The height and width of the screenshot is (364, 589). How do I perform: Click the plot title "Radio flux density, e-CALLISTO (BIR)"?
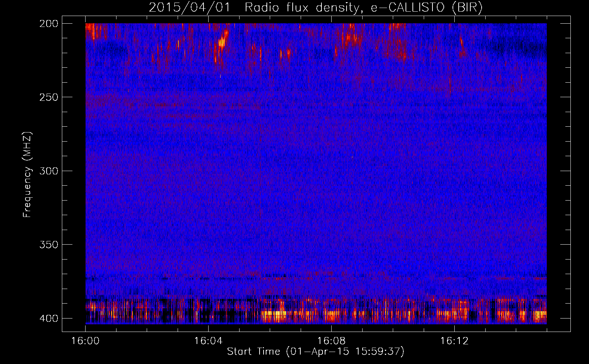(x=363, y=8)
